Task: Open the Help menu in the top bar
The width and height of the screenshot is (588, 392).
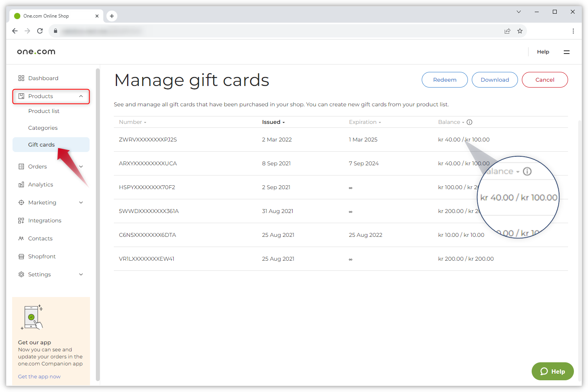Action: tap(543, 52)
